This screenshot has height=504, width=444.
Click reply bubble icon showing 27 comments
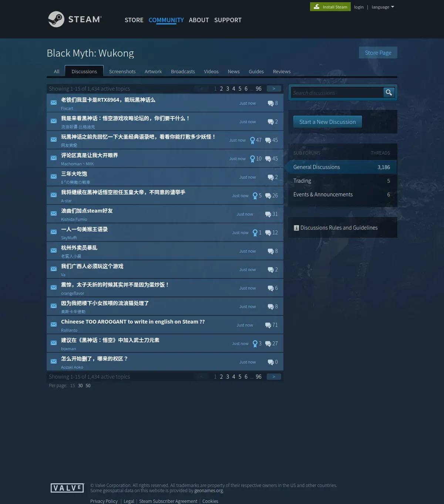pyautogui.click(x=268, y=344)
